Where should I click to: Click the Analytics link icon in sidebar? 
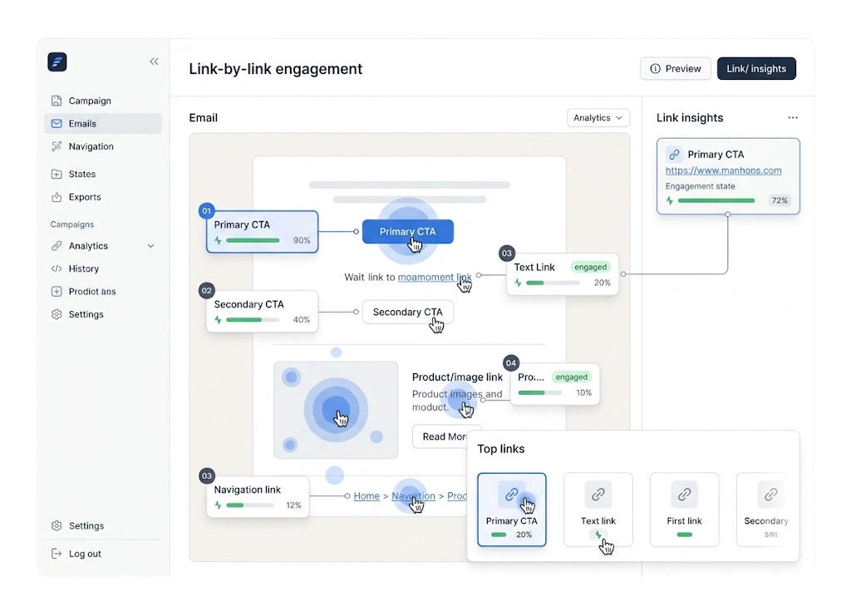(57, 246)
